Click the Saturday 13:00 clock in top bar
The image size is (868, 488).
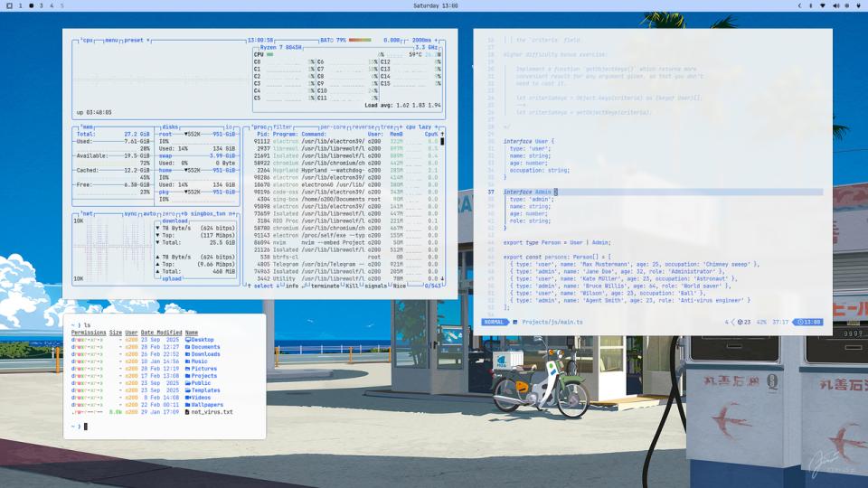(435, 5)
